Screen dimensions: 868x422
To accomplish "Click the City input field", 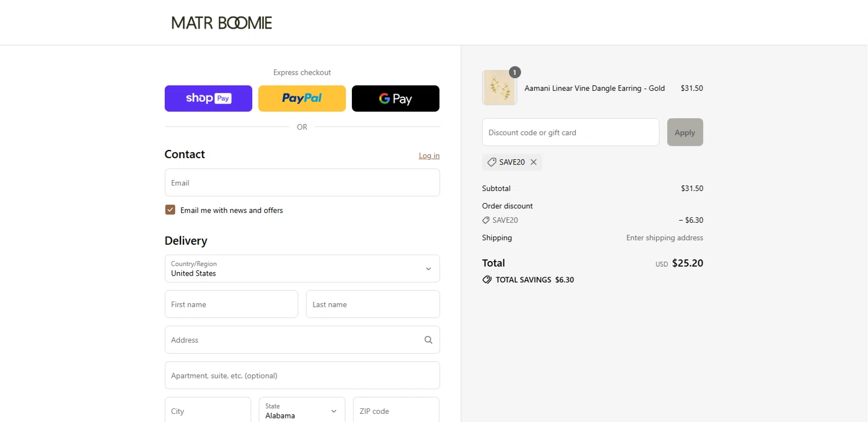I will 208,411.
